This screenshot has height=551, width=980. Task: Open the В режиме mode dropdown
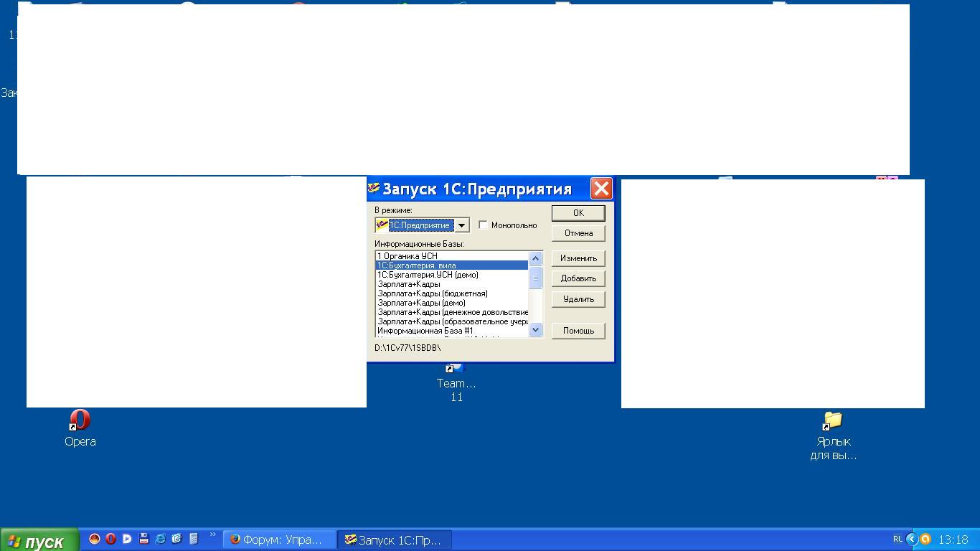[462, 225]
